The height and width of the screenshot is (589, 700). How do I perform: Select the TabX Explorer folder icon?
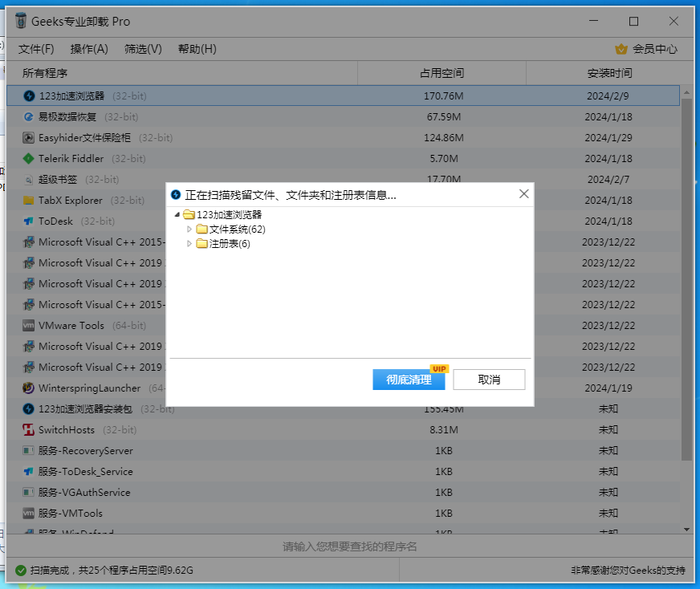coord(29,201)
